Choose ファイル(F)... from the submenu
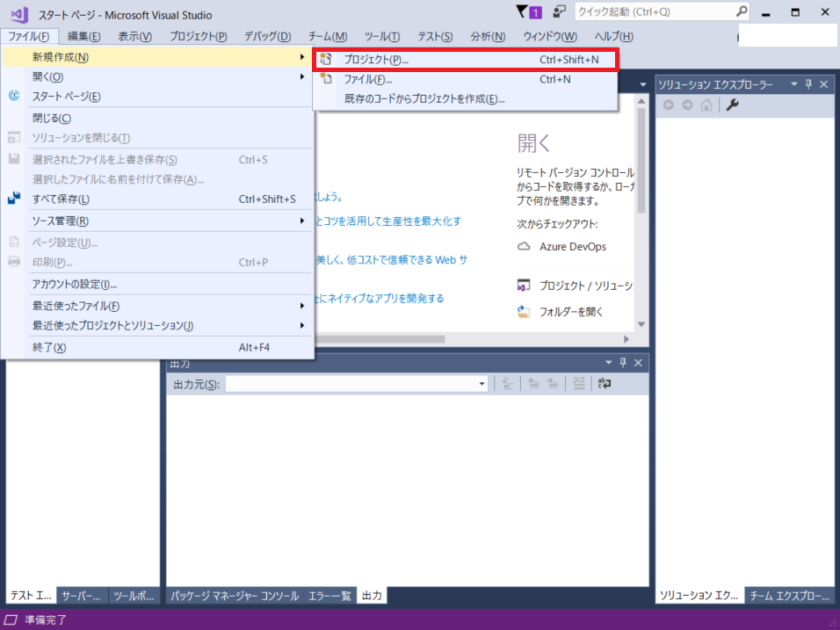The image size is (840, 630). (466, 79)
